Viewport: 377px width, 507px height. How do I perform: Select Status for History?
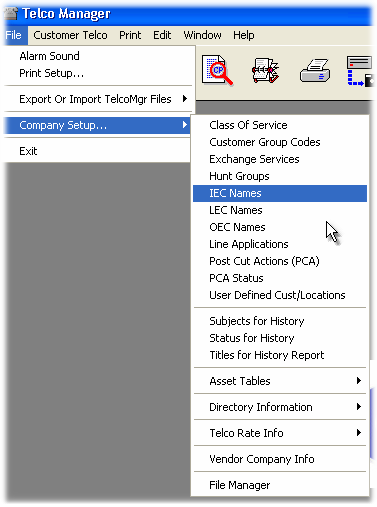pyautogui.click(x=280, y=338)
